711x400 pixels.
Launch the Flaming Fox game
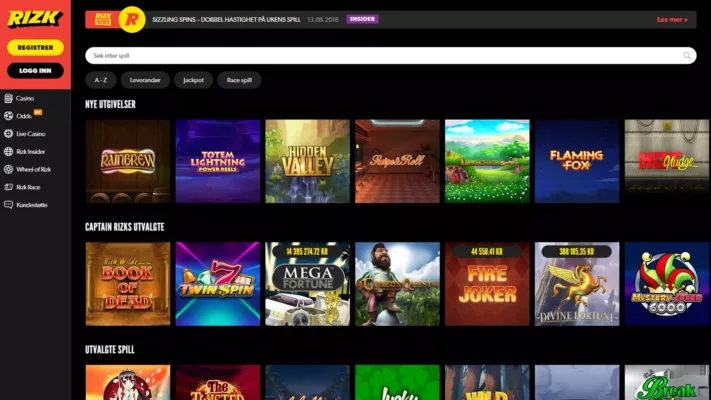coord(577,161)
